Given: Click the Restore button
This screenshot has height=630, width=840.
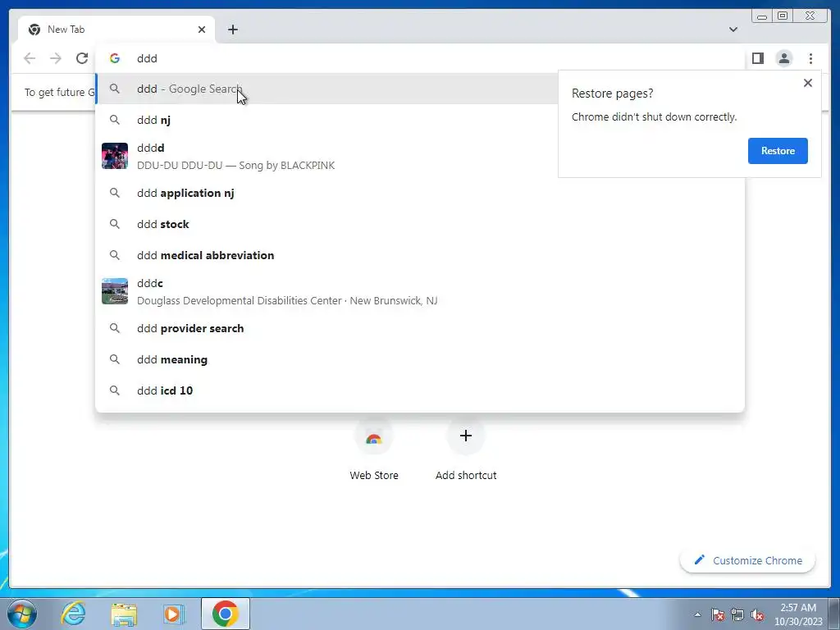Looking at the screenshot, I should coord(778,151).
